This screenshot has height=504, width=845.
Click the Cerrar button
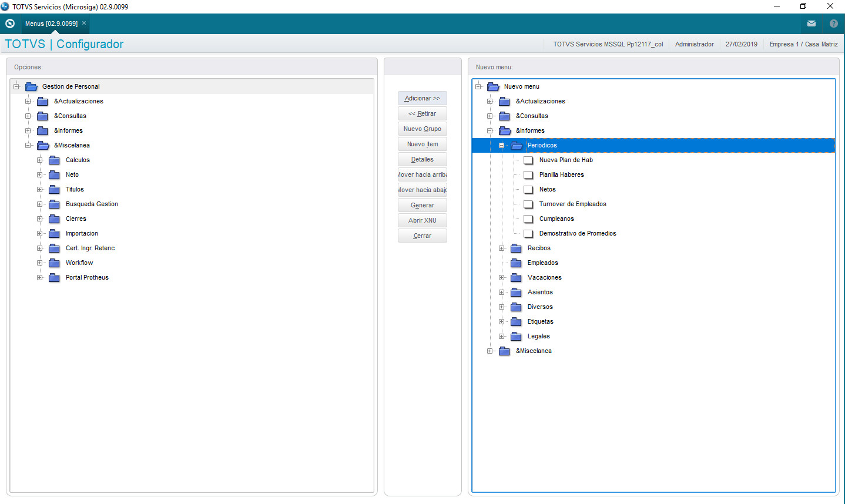point(422,236)
